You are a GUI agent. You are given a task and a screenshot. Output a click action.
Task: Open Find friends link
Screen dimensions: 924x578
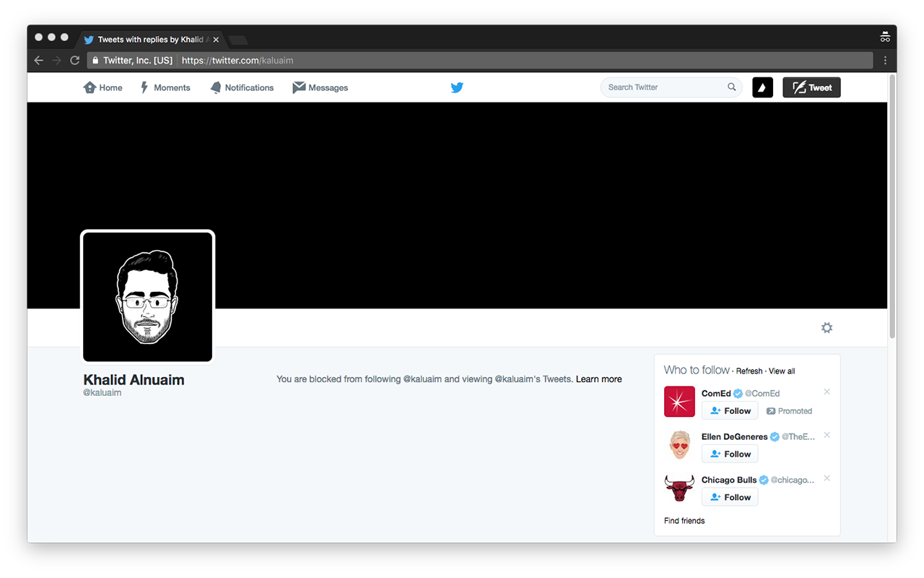pyautogui.click(x=684, y=521)
